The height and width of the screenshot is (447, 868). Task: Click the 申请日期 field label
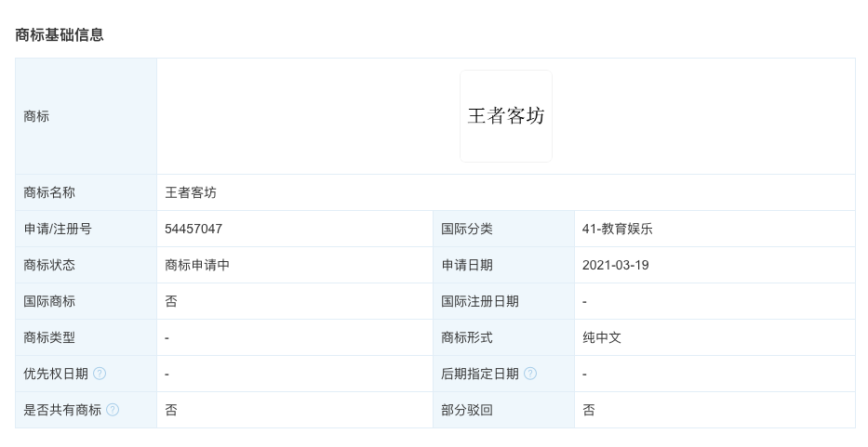(x=467, y=265)
